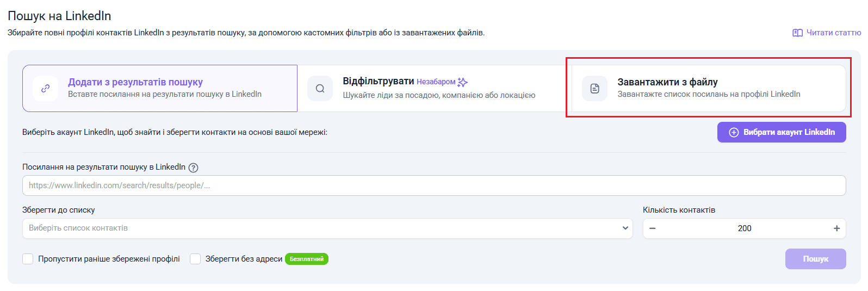Open the 'Виберіть список контактів' dropdown

pyautogui.click(x=327, y=228)
